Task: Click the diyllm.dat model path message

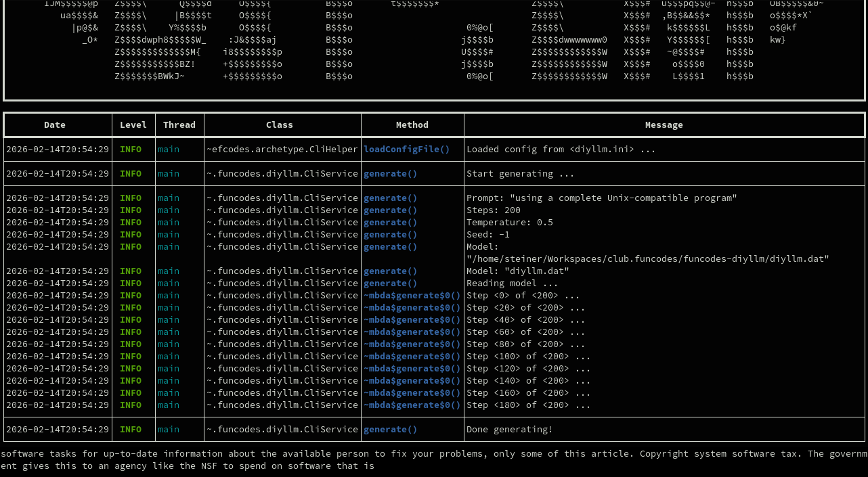Action: [x=517, y=271]
